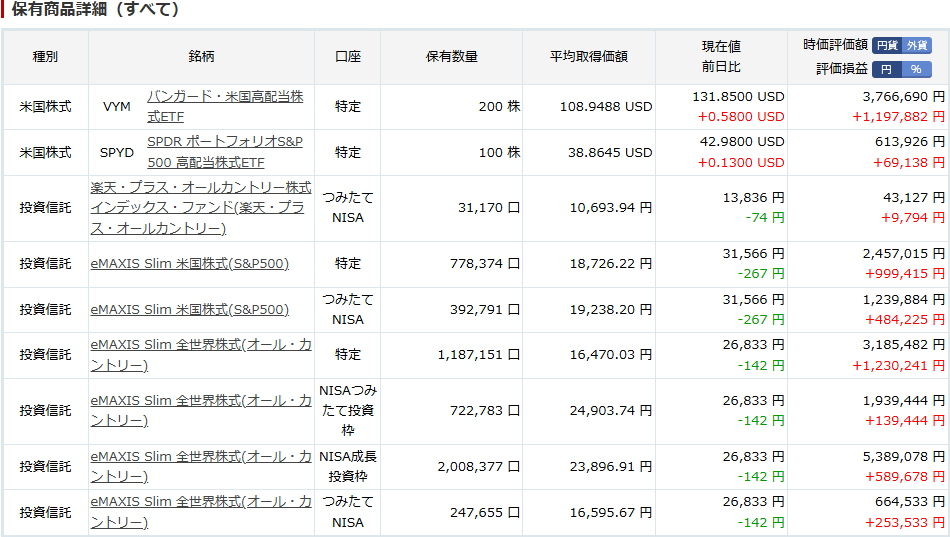Open eMAXIS Slim 全世界株式 link in NISA成長投資枠 row

(x=201, y=467)
